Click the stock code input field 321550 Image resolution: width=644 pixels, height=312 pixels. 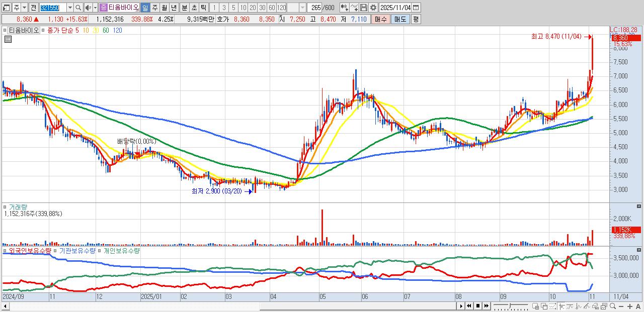click(x=53, y=8)
